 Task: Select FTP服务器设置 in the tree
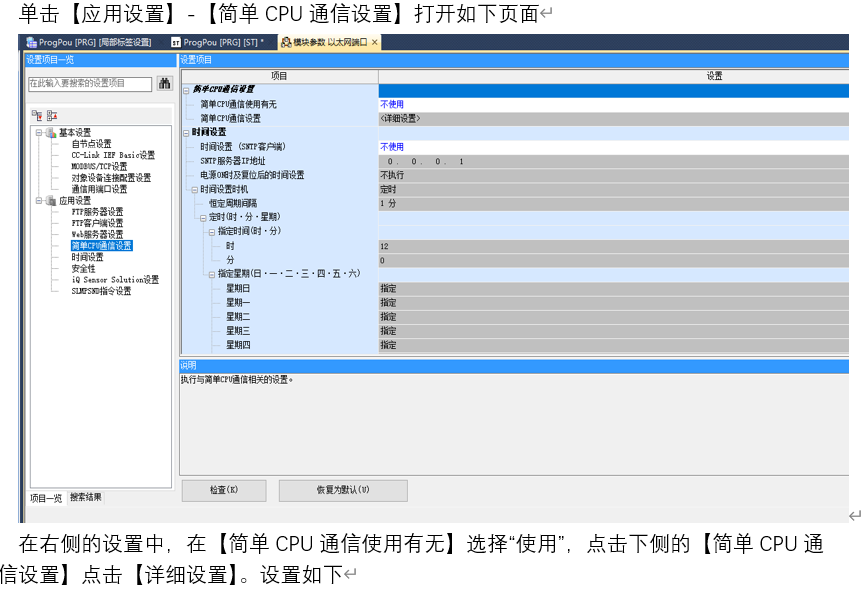97,212
